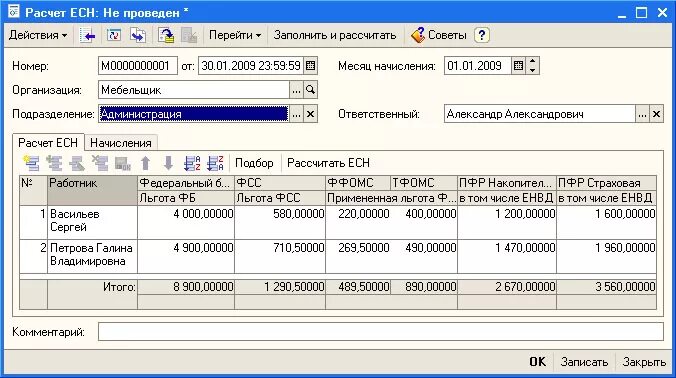The width and height of the screenshot is (676, 378).
Task: Open the Организация magnifier lookup
Action: click(x=310, y=90)
